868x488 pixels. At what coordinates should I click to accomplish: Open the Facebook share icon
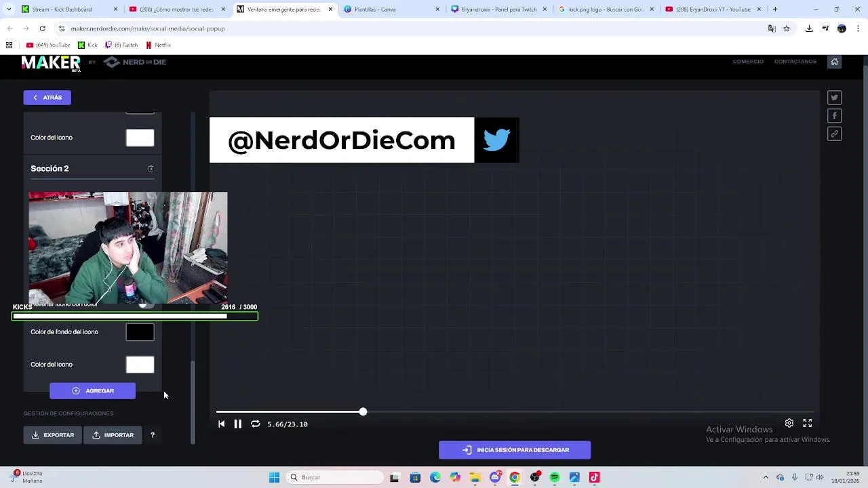(x=835, y=116)
